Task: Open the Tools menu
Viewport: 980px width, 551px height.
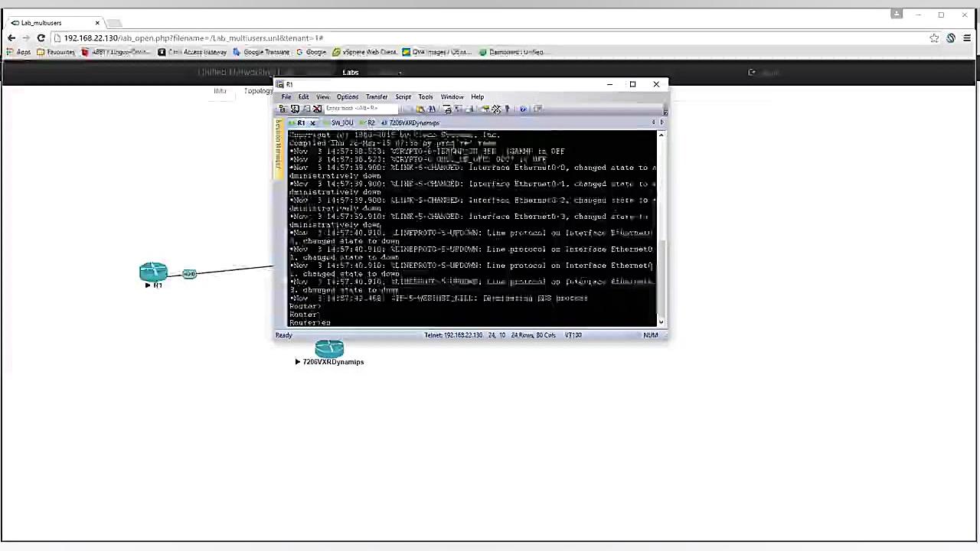Action: click(x=425, y=97)
